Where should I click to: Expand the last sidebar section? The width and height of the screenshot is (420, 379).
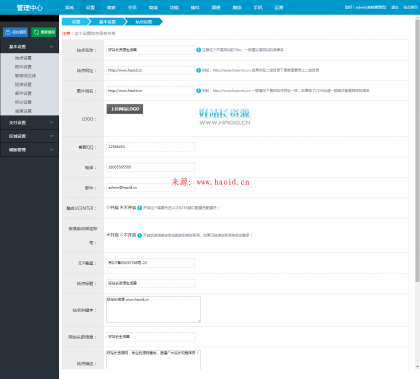(30, 150)
